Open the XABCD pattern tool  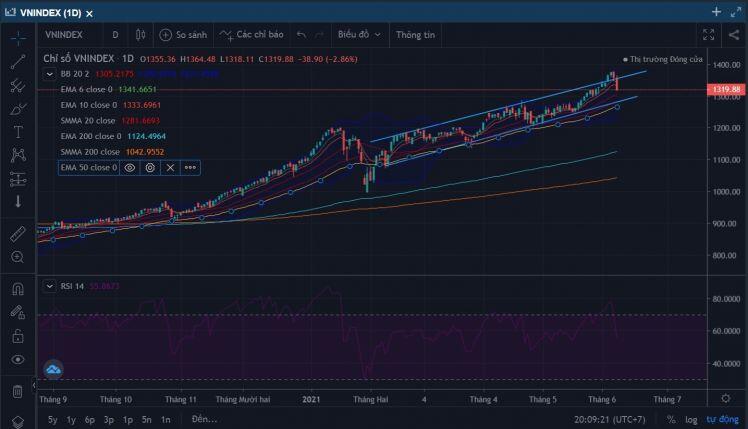[x=18, y=155]
